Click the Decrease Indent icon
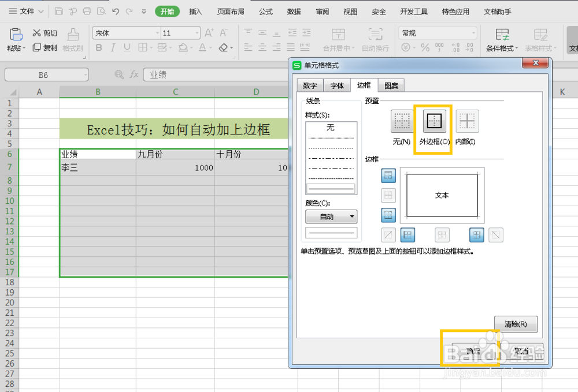 [x=292, y=33]
